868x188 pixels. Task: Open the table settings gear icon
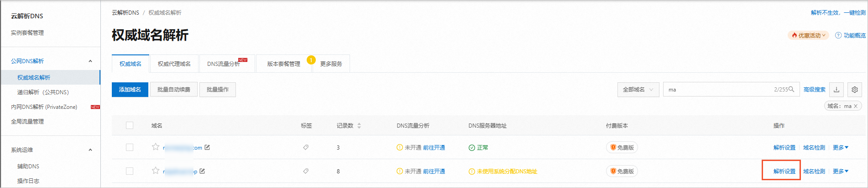pyautogui.click(x=855, y=90)
